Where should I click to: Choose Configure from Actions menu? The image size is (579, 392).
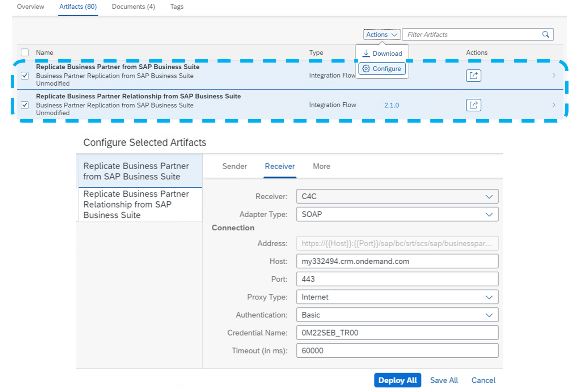pyautogui.click(x=382, y=69)
